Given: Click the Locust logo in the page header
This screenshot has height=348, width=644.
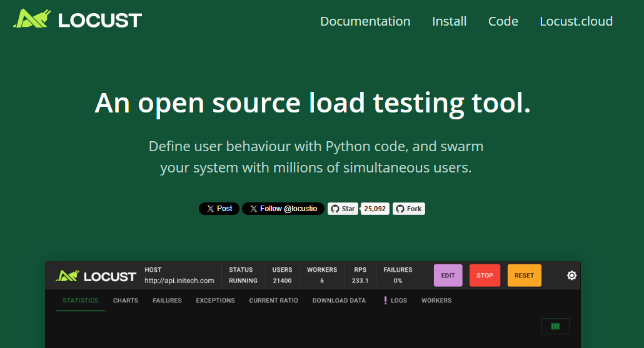Looking at the screenshot, I should pos(78,20).
